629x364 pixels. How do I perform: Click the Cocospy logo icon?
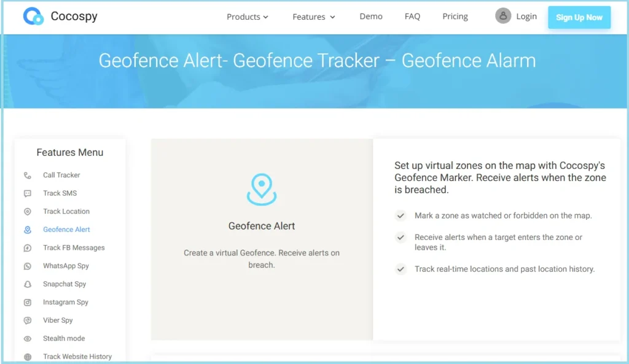pos(33,17)
